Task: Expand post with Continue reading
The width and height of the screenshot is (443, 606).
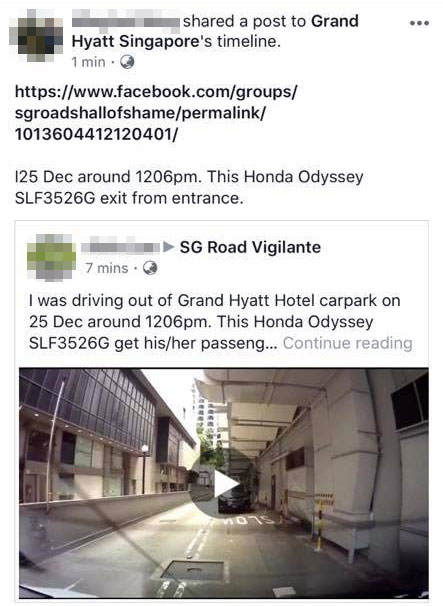Action: [x=348, y=343]
